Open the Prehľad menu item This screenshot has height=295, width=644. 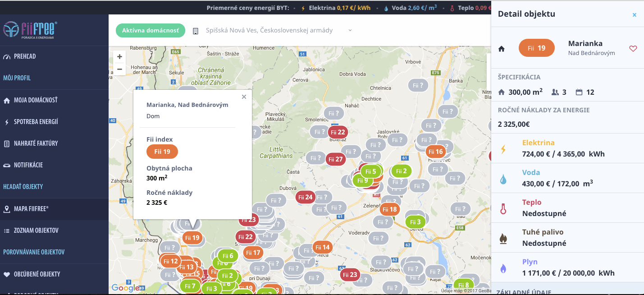(x=25, y=56)
